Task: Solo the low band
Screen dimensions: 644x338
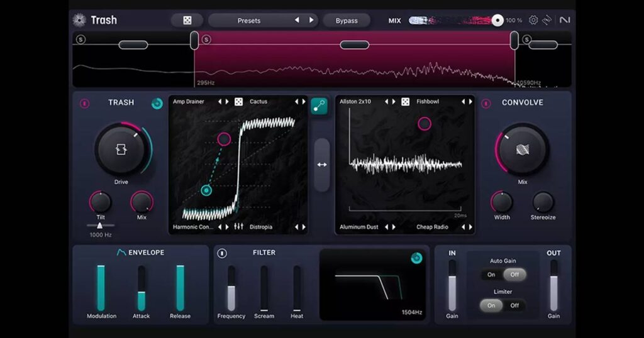Action: point(81,40)
